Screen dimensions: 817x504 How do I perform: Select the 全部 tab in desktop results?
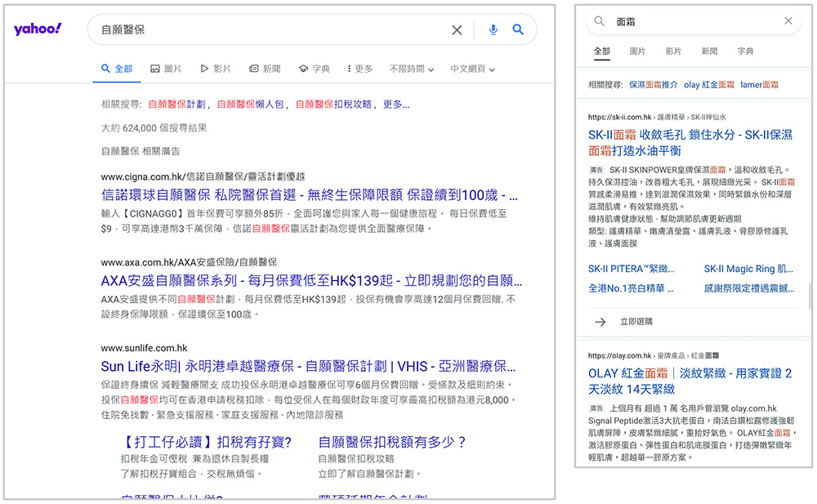[117, 69]
